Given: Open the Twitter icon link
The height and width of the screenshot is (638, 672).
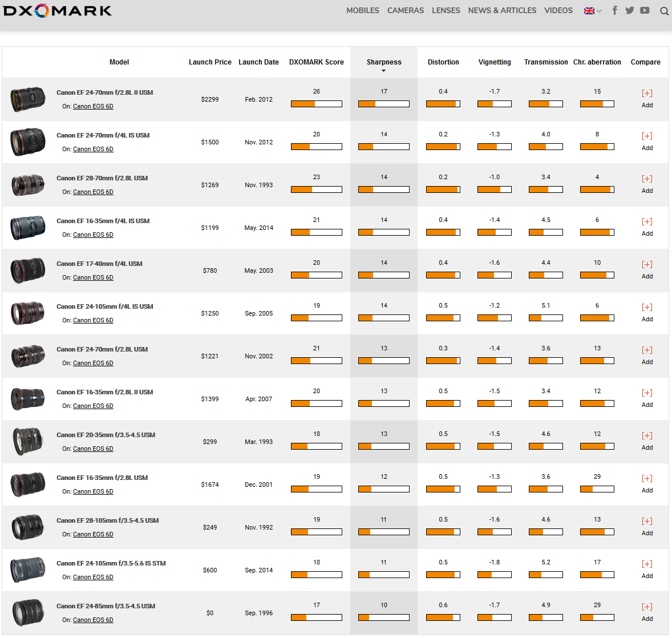Looking at the screenshot, I should coord(629,10).
